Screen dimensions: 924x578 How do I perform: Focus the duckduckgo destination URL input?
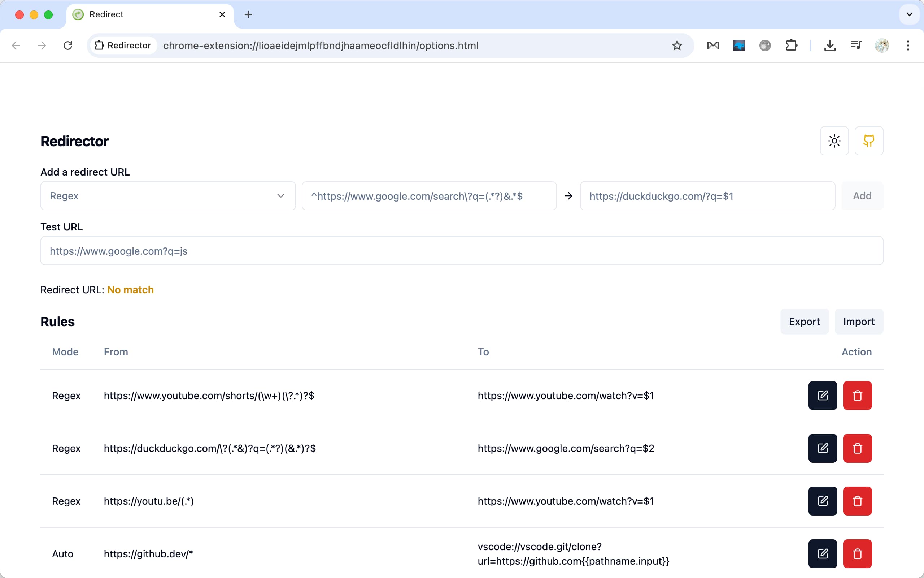[707, 196]
